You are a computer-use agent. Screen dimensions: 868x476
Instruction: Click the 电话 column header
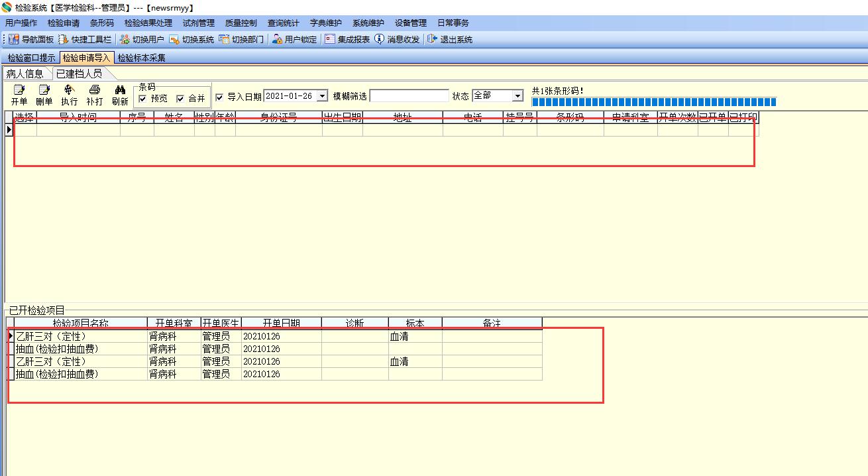[x=473, y=118]
